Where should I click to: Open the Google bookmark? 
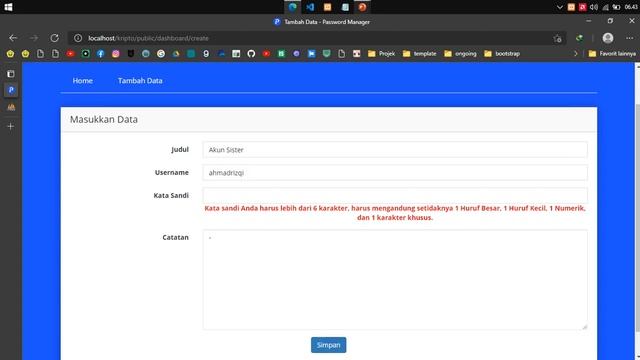point(161,53)
